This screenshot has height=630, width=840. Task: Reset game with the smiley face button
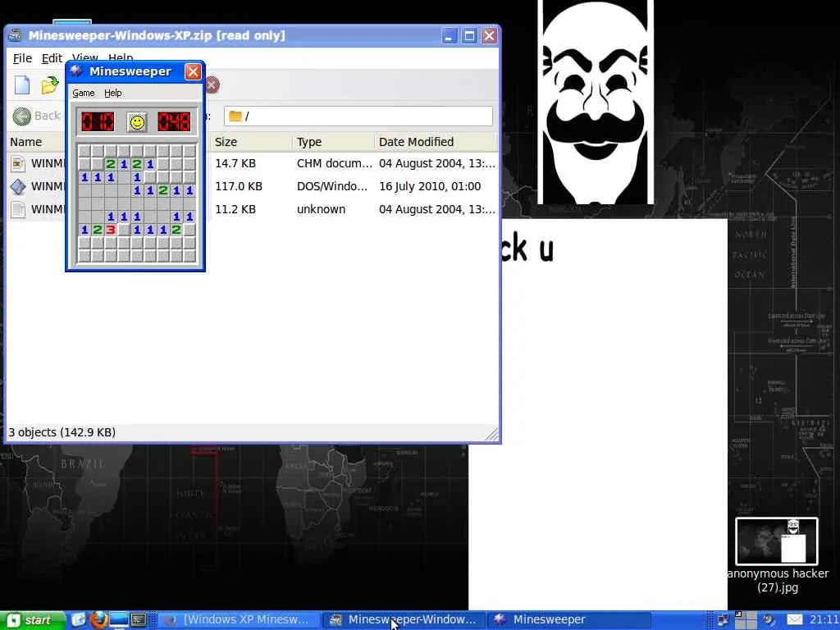tap(137, 122)
